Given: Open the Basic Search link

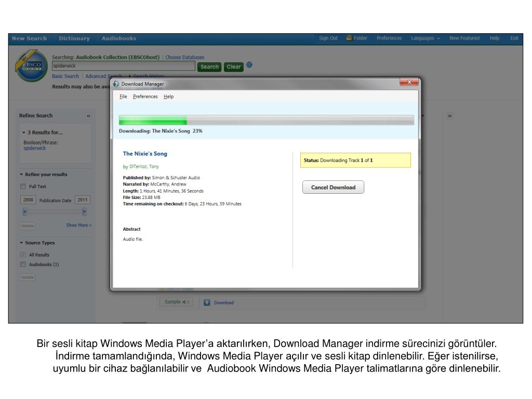Looking at the screenshot, I should pyautogui.click(x=65, y=76).
